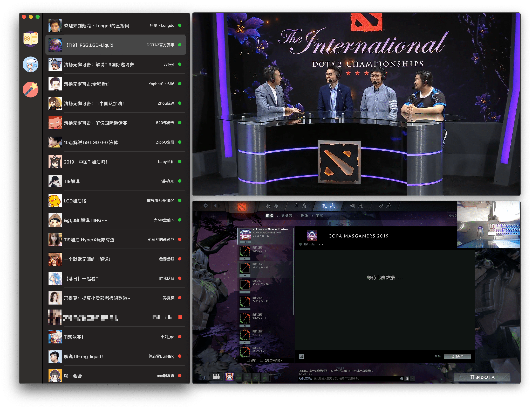Go forward with the Dota right arrow

click(219, 206)
